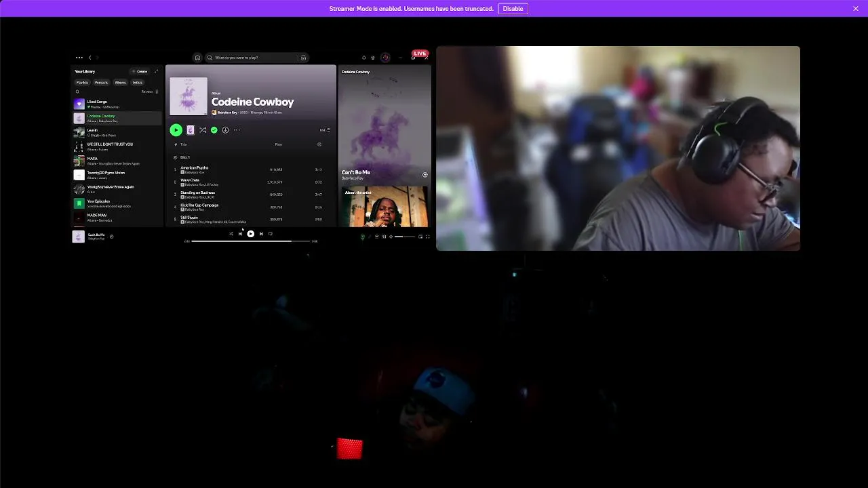Skip to previous track
The image size is (868, 488).
pos(240,234)
